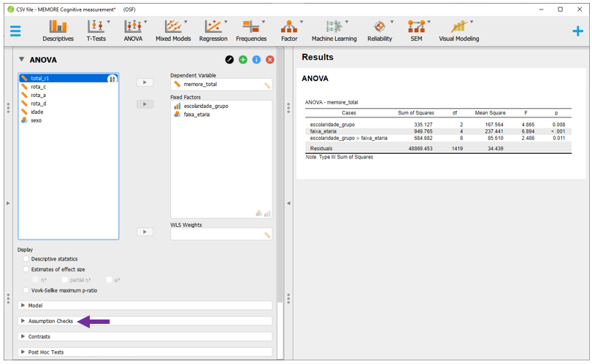Select the rota_c variable in list
The image size is (592, 364).
39,87
